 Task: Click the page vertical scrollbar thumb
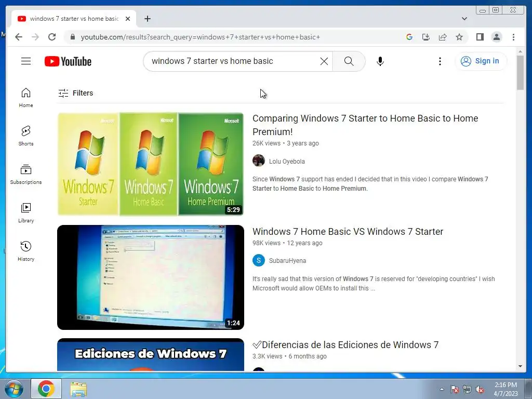coord(520,73)
